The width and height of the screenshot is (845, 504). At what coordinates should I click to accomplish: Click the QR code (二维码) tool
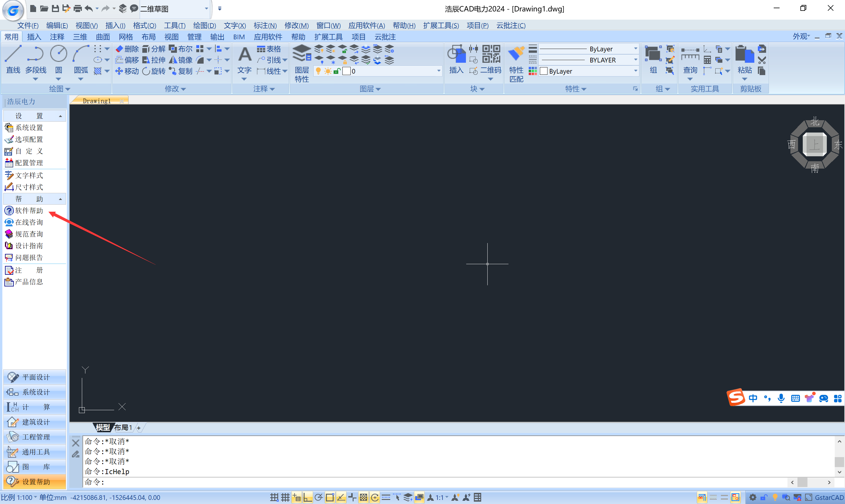click(491, 54)
